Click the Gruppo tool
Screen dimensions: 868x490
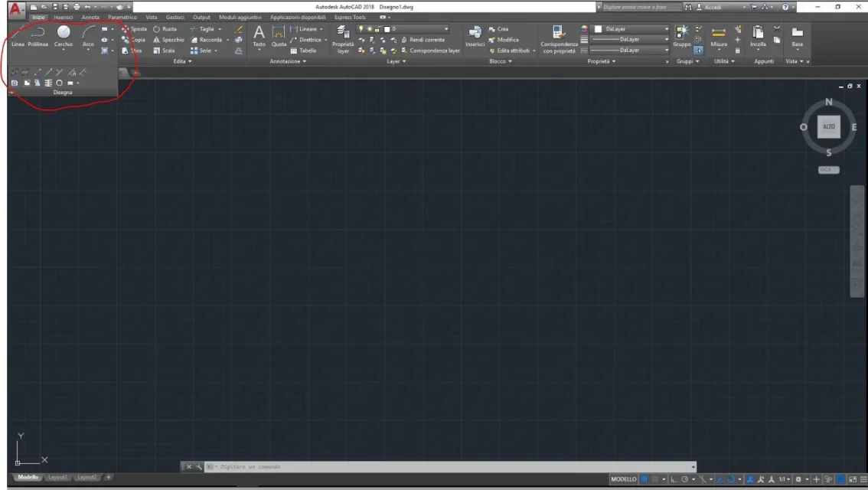pyautogui.click(x=682, y=36)
